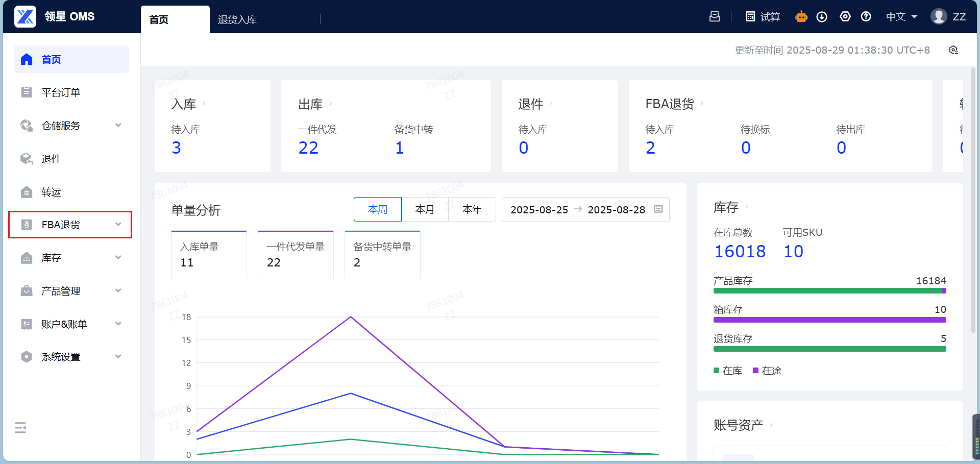Open the 中文 language dropdown
Viewport: 980px width, 464px height.
tap(901, 17)
